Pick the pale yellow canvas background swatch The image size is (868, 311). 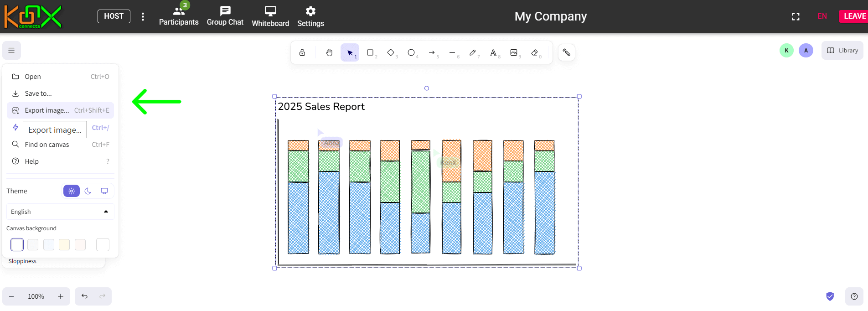(x=64, y=245)
